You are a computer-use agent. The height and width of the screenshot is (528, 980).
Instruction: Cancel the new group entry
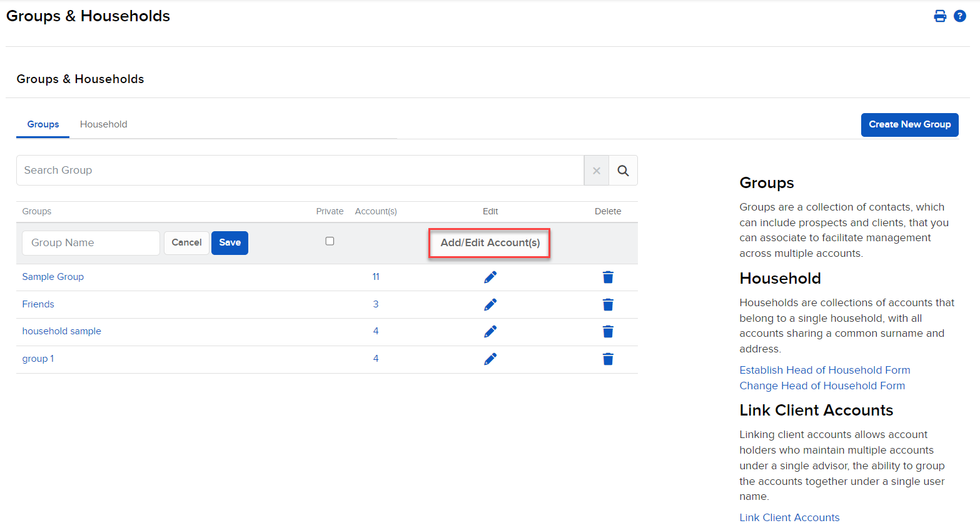[186, 242]
